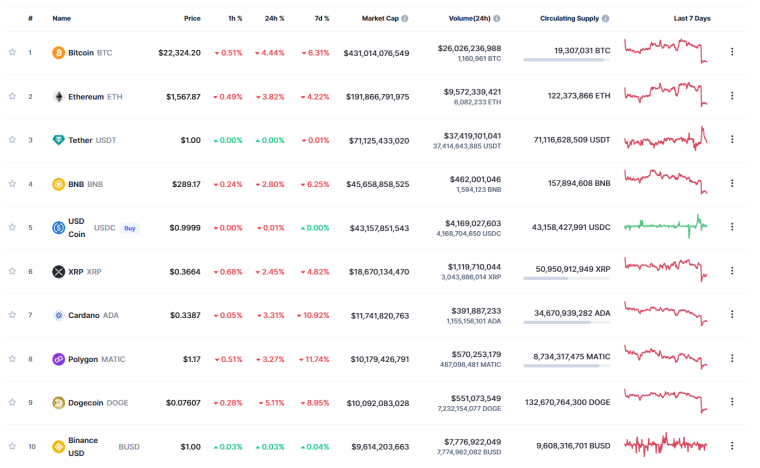
Task: Open USD Coin green 7-day sparkline chart
Action: click(x=665, y=226)
